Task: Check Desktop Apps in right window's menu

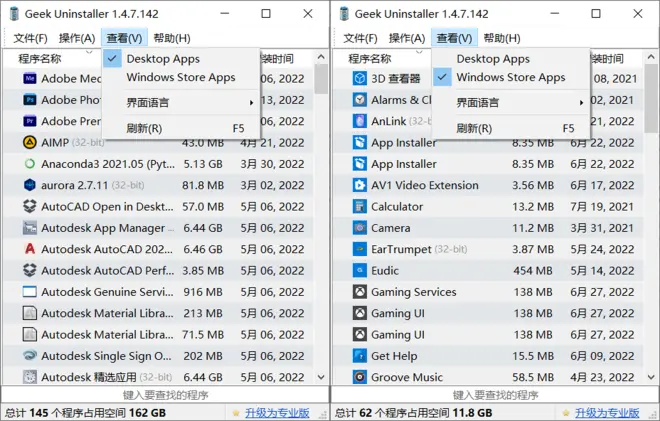Action: [511, 59]
